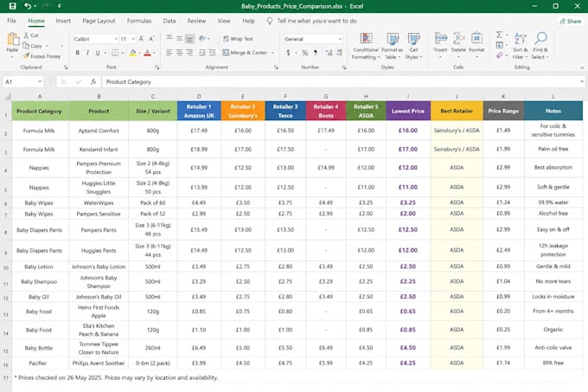588x392 pixels.
Task: Click Decrease Decimal icon
Action: 339,53
